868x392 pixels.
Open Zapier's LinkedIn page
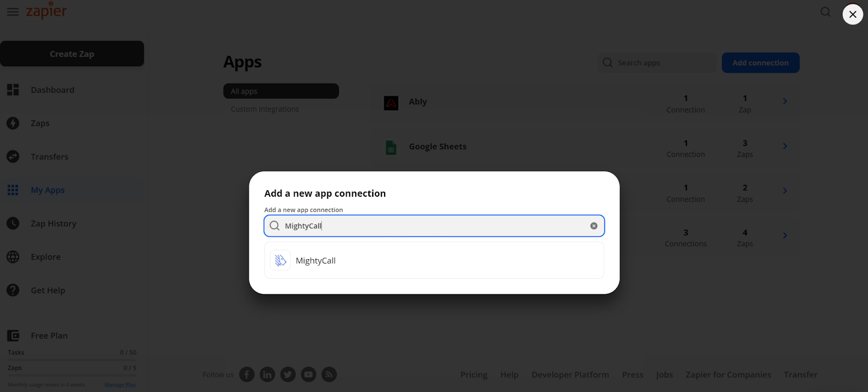(x=267, y=375)
